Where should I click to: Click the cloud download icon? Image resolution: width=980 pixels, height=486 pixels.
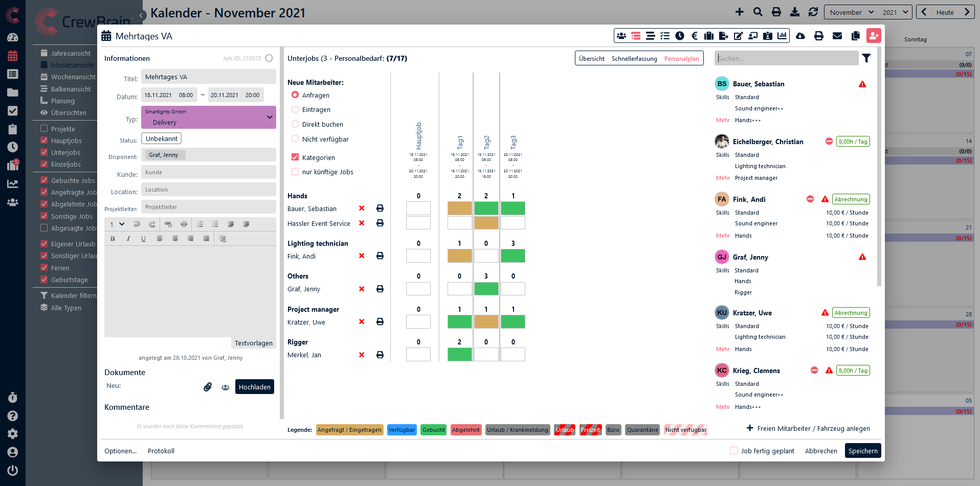800,36
